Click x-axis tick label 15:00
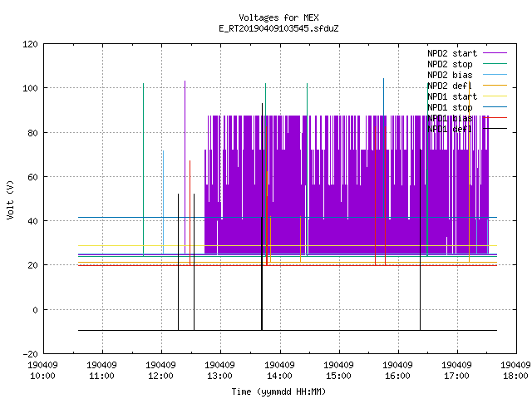 click(338, 376)
